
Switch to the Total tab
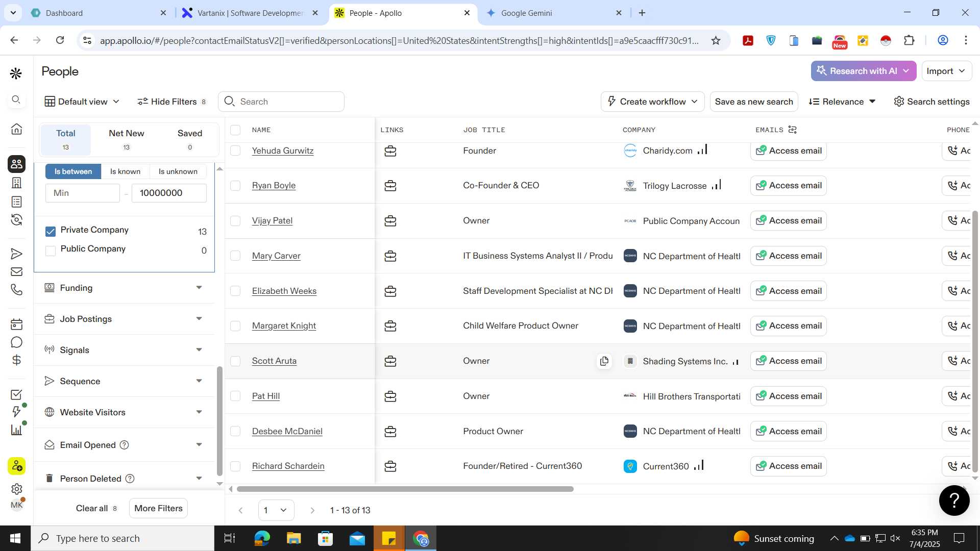pyautogui.click(x=65, y=139)
